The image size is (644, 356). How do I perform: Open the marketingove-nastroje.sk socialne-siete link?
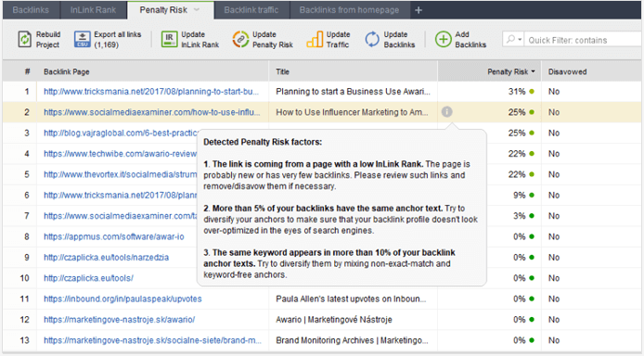(152, 340)
